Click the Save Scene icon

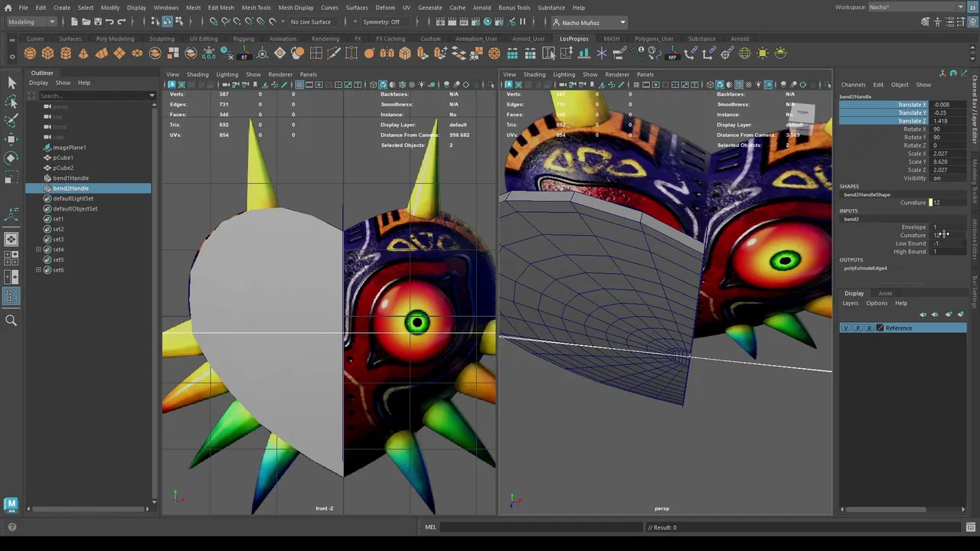pyautogui.click(x=97, y=22)
